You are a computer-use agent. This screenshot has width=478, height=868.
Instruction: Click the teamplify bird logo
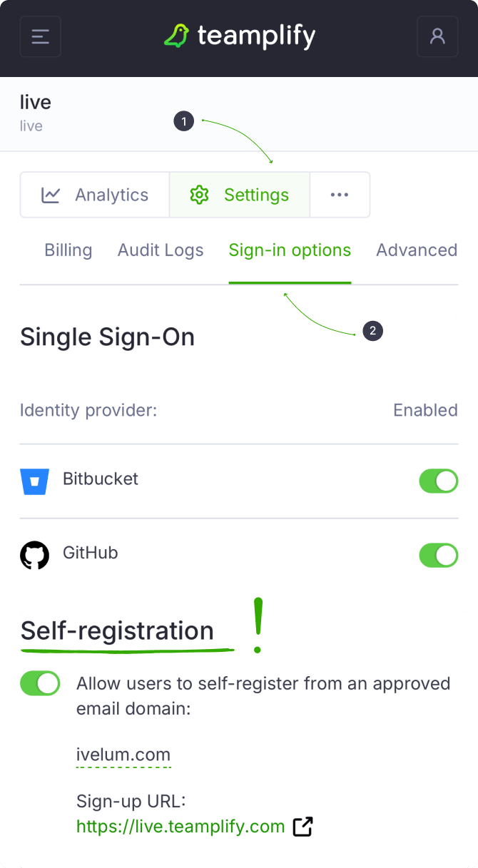pos(176,36)
